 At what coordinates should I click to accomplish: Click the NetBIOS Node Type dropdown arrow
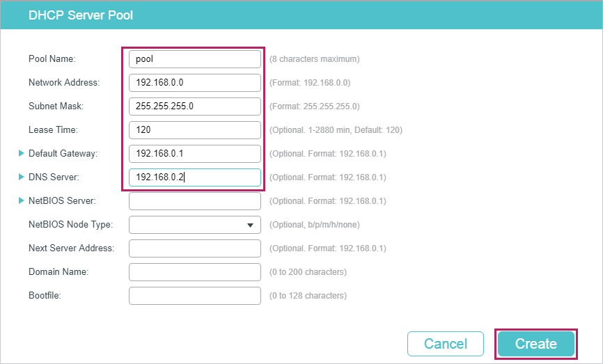250,225
